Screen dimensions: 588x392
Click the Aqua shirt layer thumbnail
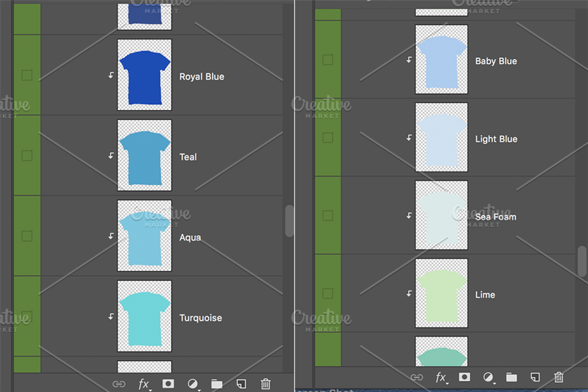[x=145, y=236]
